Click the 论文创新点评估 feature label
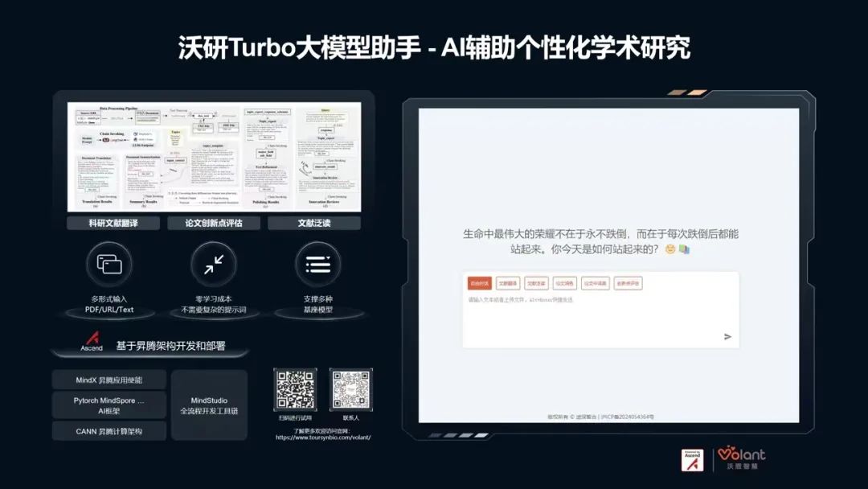 214,223
